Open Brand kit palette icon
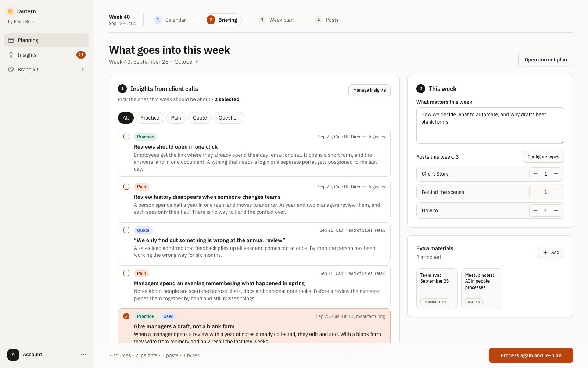 (x=11, y=70)
